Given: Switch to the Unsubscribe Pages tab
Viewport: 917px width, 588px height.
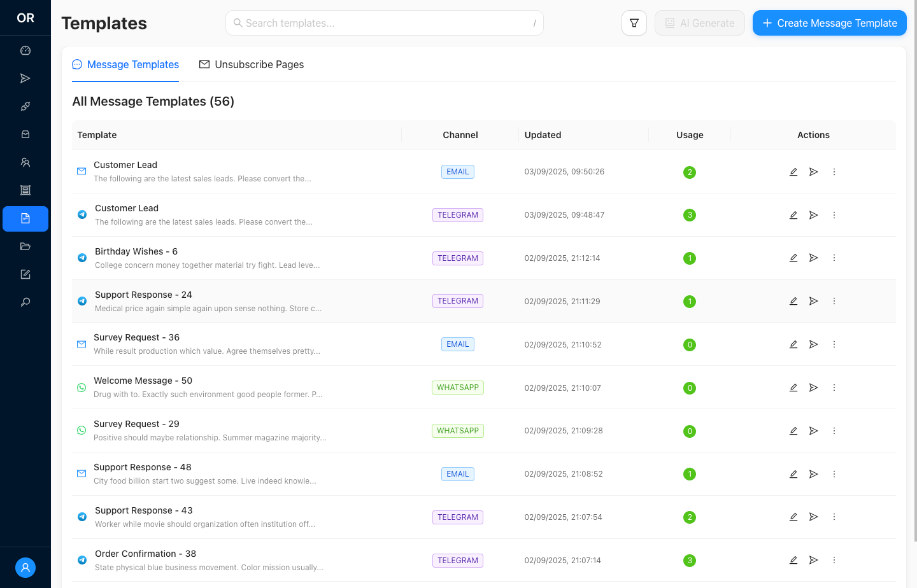Looking at the screenshot, I should pyautogui.click(x=252, y=64).
